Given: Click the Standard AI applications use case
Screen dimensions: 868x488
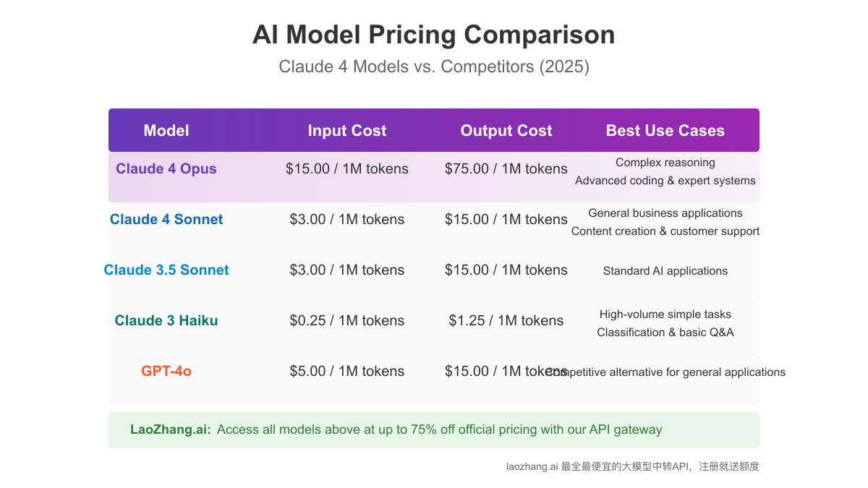Looking at the screenshot, I should [x=665, y=271].
